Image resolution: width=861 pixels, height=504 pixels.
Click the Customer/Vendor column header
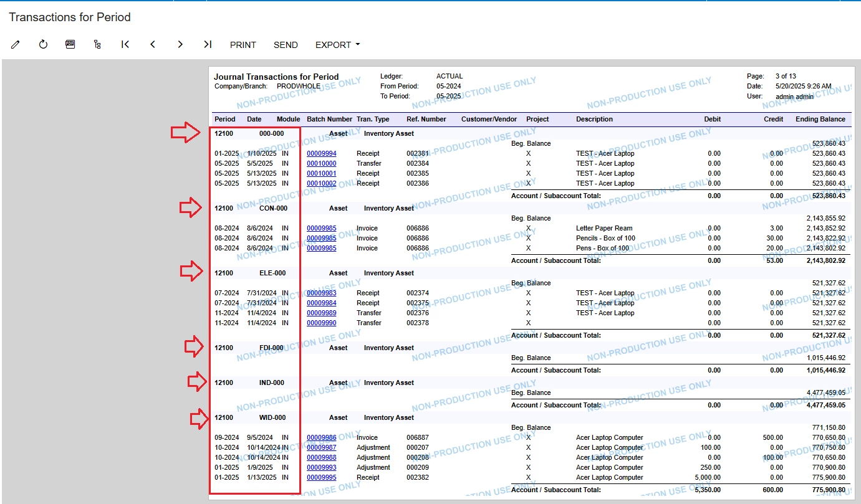(489, 119)
